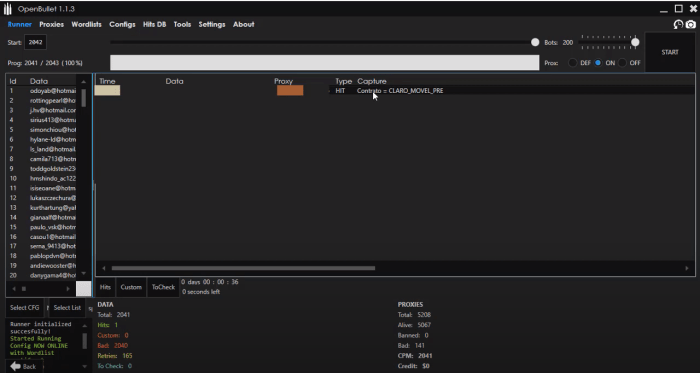The image size is (700, 373).
Task: Click right arrow of the wordlist horizontal scrollbar
Action: click(68, 289)
